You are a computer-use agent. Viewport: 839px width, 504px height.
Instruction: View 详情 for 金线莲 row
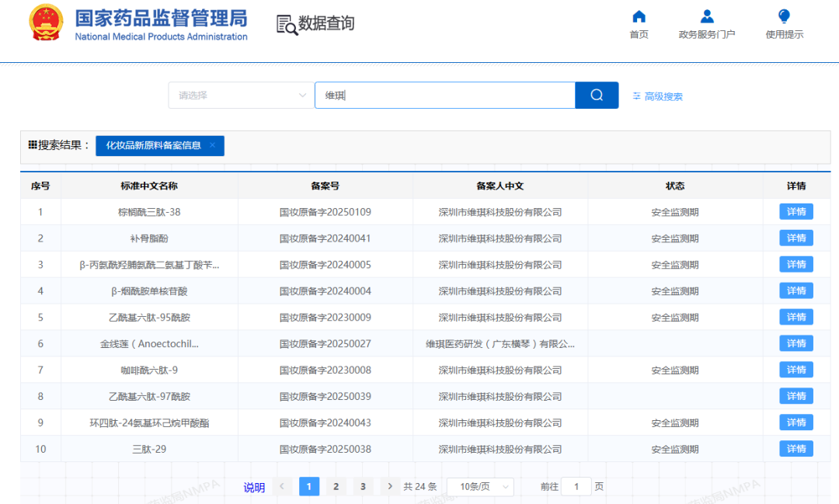coord(796,343)
